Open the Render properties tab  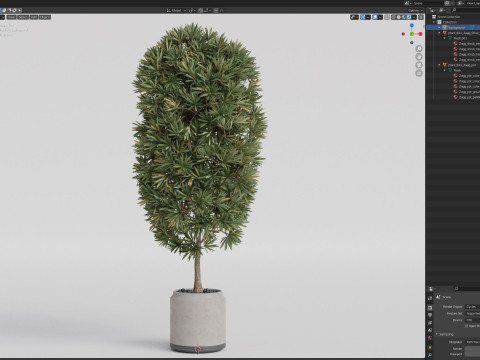[x=430, y=308]
